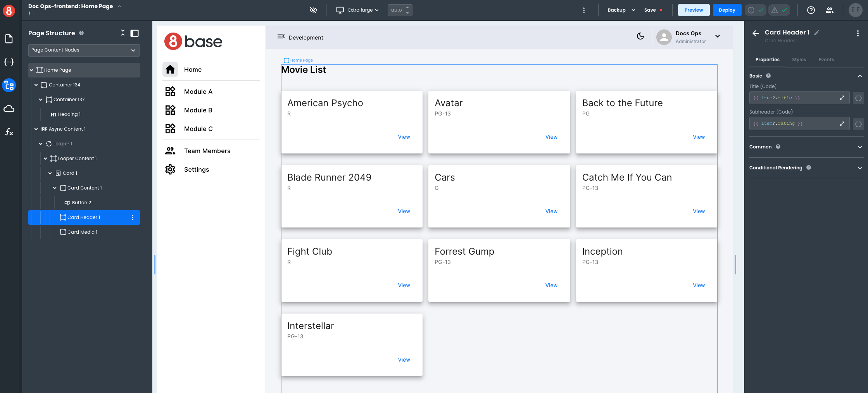This screenshot has width=868, height=393.
Task: Select Card Media 1 in the tree
Action: pyautogui.click(x=82, y=232)
